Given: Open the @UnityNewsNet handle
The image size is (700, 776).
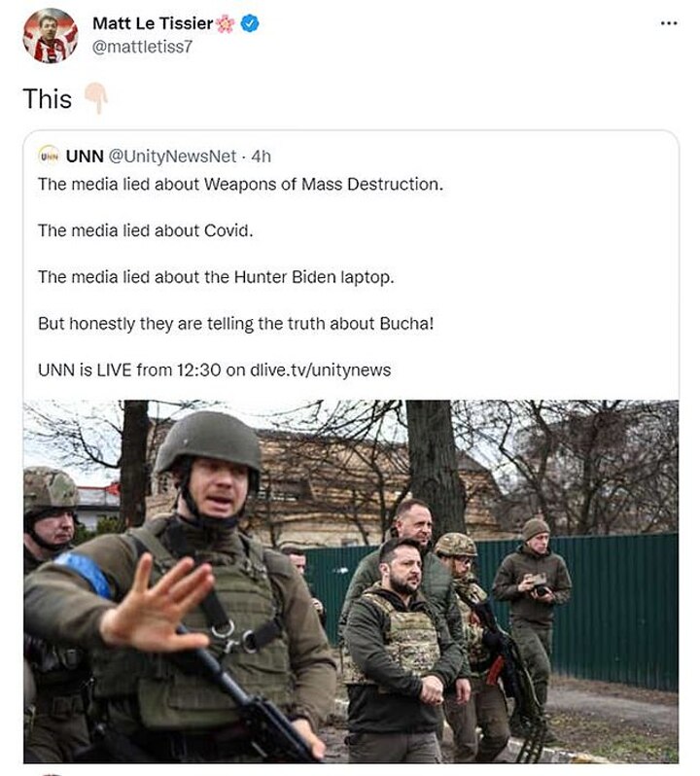Looking at the screenshot, I should click(x=172, y=156).
